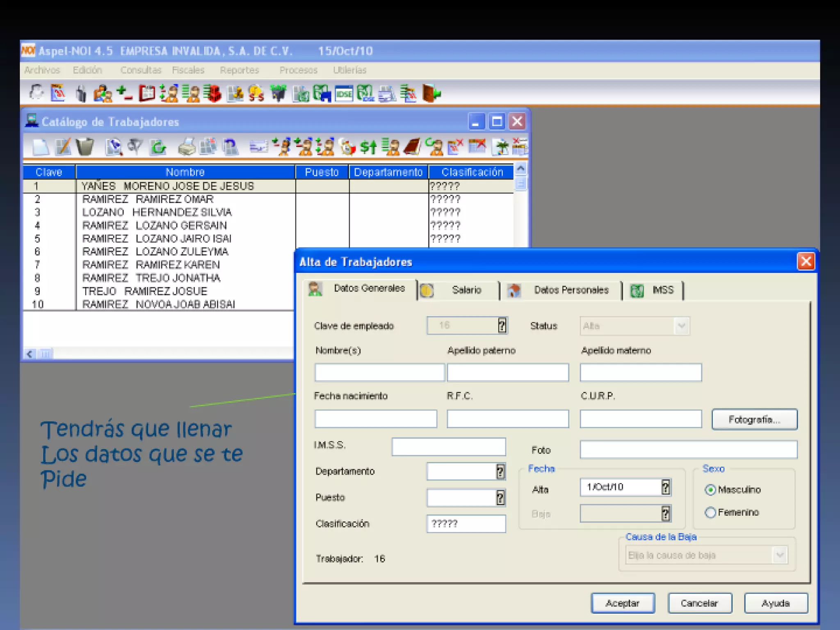Click the exit door icon in main toolbar
840x630 pixels.
point(431,94)
